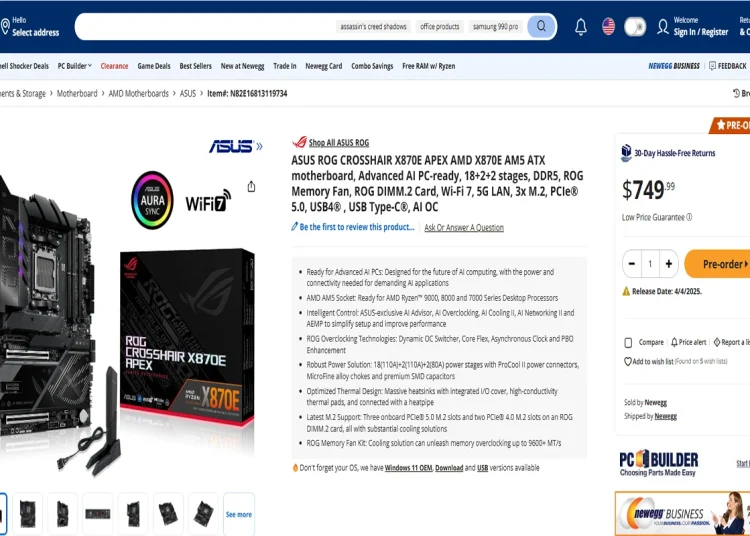
Task: Click the share icon near product image
Action: pos(251,186)
